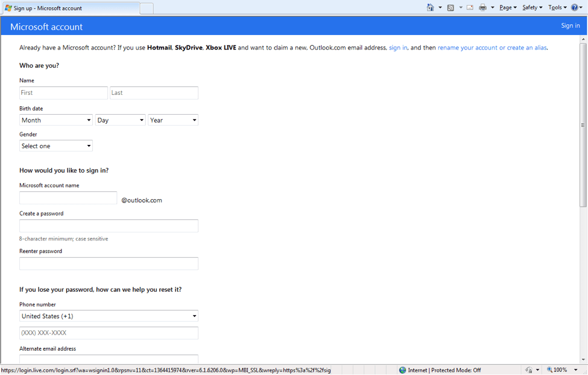This screenshot has height=375, width=588.
Task: Click the Read Mail envelope icon
Action: coord(470,7)
